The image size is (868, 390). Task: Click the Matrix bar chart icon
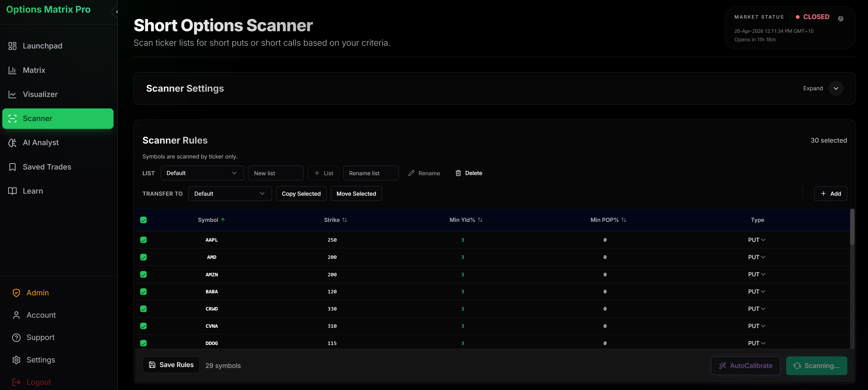12,70
